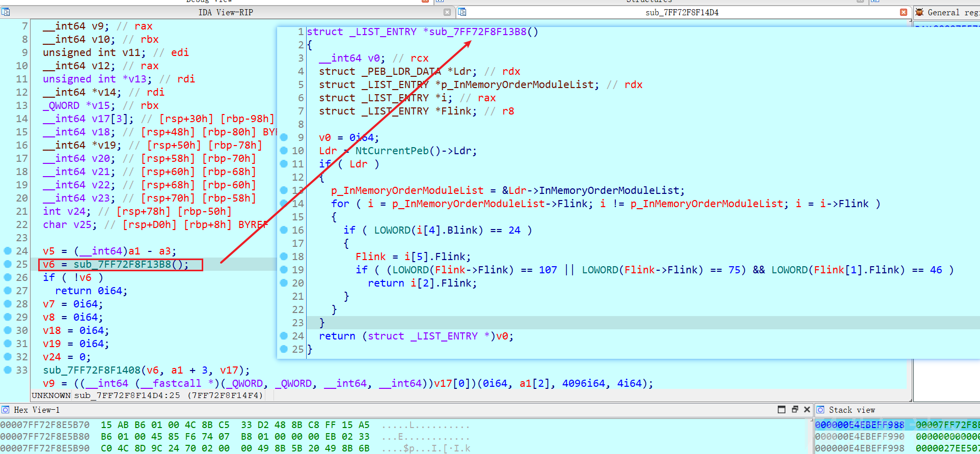The image size is (980, 454).
Task: Click 'return i[2].Flink;' in the popup
Action: click(x=422, y=283)
